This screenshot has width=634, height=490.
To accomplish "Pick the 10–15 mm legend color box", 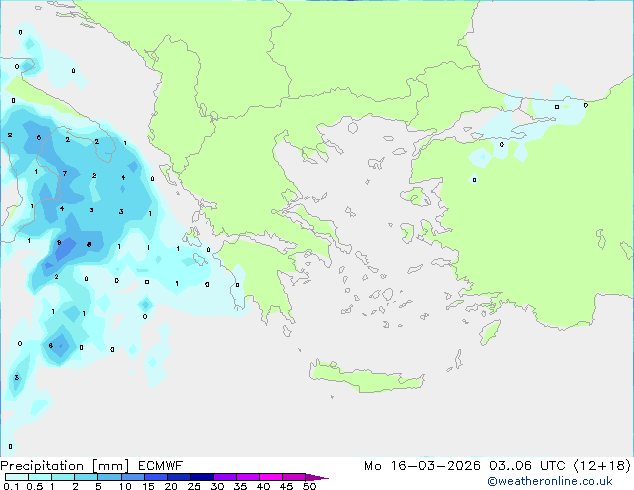I will pyautogui.click(x=132, y=477).
